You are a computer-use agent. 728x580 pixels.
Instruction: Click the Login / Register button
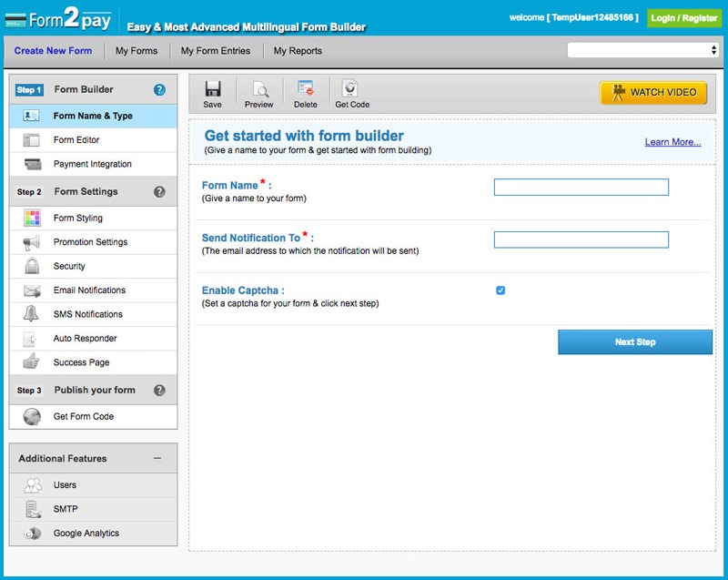684,18
